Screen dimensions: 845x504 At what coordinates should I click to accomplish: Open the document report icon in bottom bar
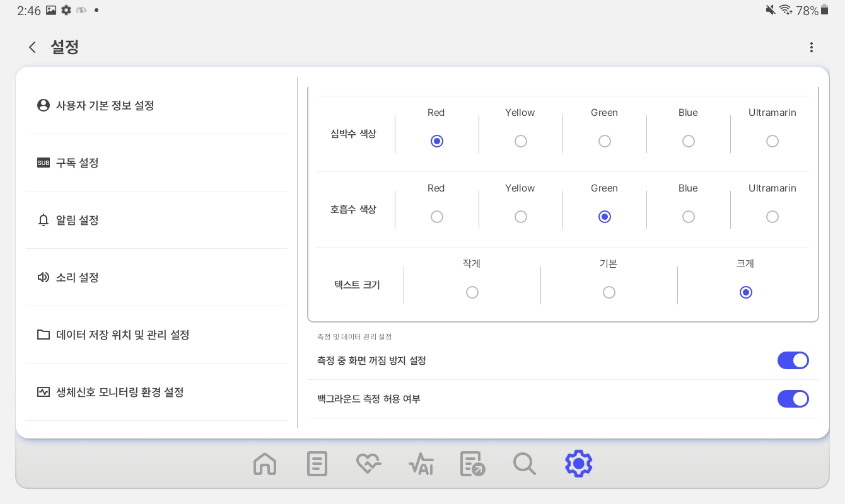point(317,464)
